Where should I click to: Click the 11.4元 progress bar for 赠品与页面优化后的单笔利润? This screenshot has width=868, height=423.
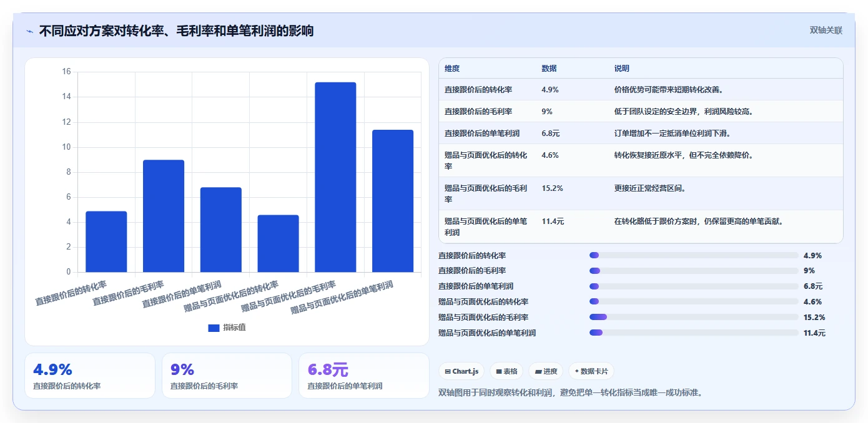tap(694, 333)
